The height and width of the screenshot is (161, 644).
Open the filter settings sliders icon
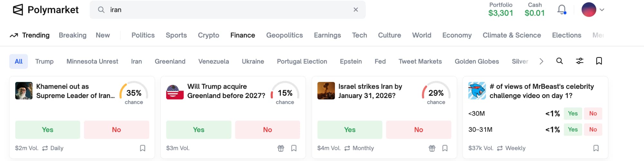(579, 61)
